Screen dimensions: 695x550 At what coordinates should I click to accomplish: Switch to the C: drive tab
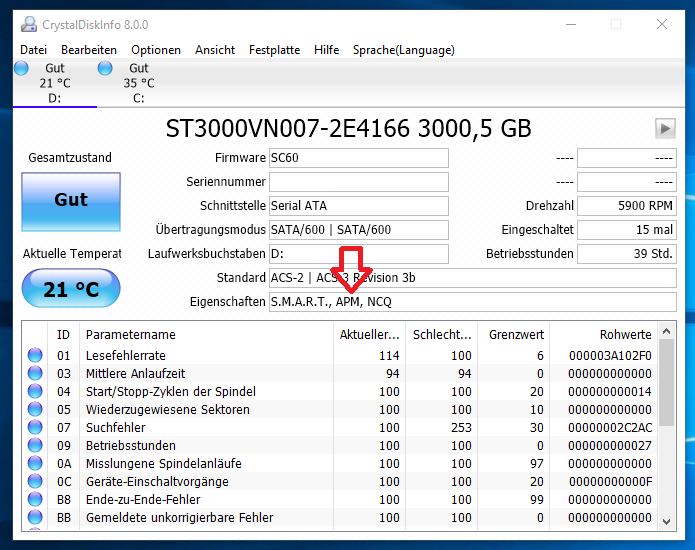pos(138,83)
